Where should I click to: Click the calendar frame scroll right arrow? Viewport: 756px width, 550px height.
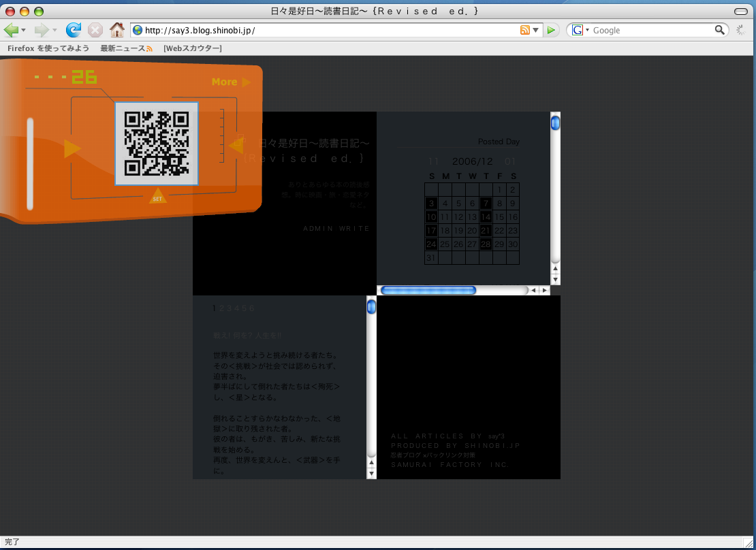point(544,290)
